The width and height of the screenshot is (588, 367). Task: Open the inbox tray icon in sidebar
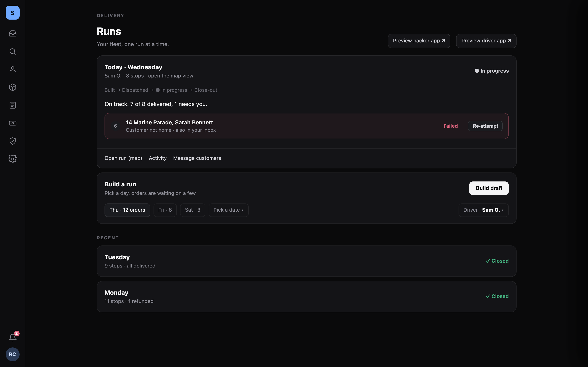pos(13,33)
